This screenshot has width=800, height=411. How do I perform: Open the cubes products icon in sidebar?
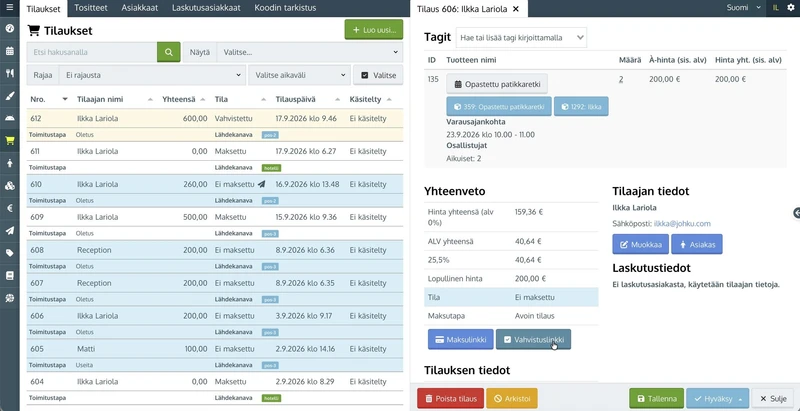point(10,186)
